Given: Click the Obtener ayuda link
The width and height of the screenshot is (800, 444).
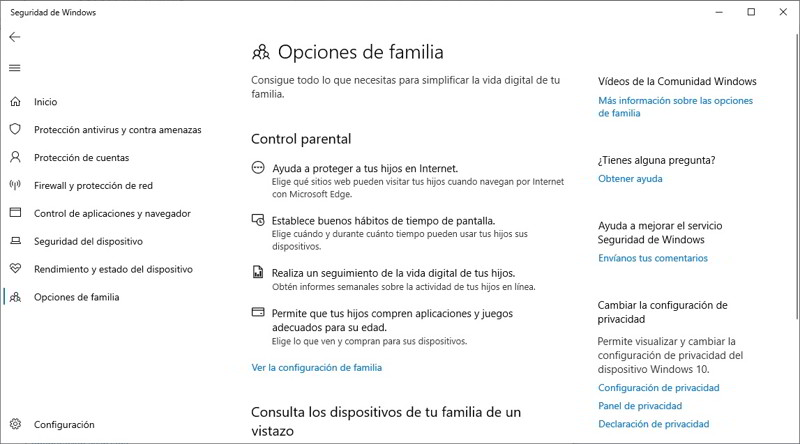Looking at the screenshot, I should [630, 179].
